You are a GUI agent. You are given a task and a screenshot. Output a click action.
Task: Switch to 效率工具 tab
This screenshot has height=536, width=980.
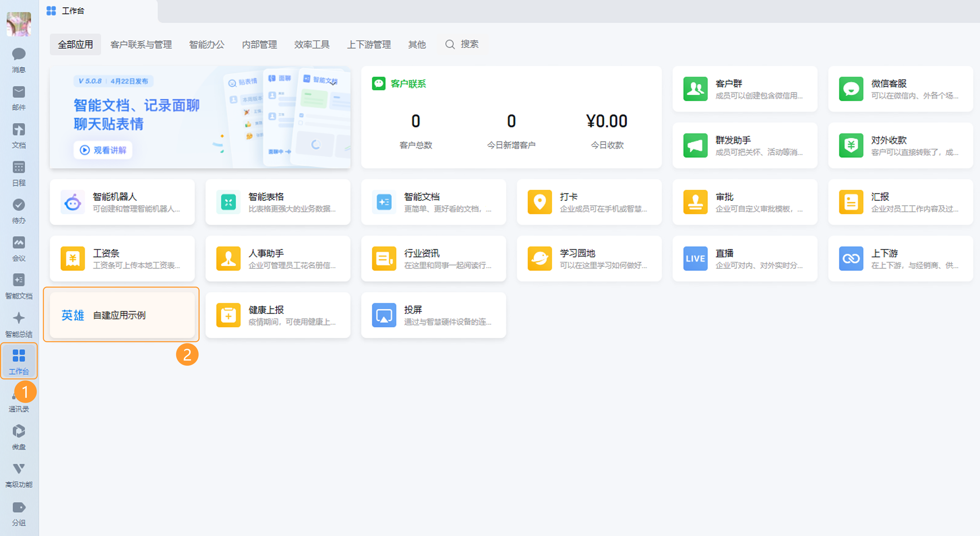(x=312, y=44)
